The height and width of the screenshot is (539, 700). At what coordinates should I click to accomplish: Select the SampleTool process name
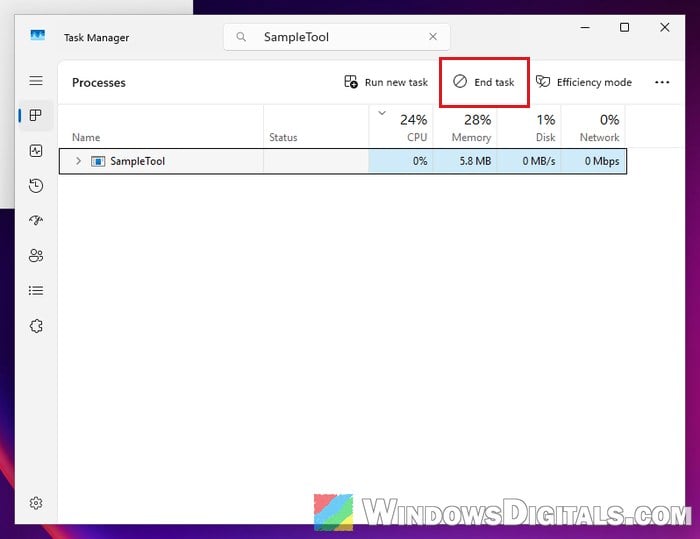138,161
